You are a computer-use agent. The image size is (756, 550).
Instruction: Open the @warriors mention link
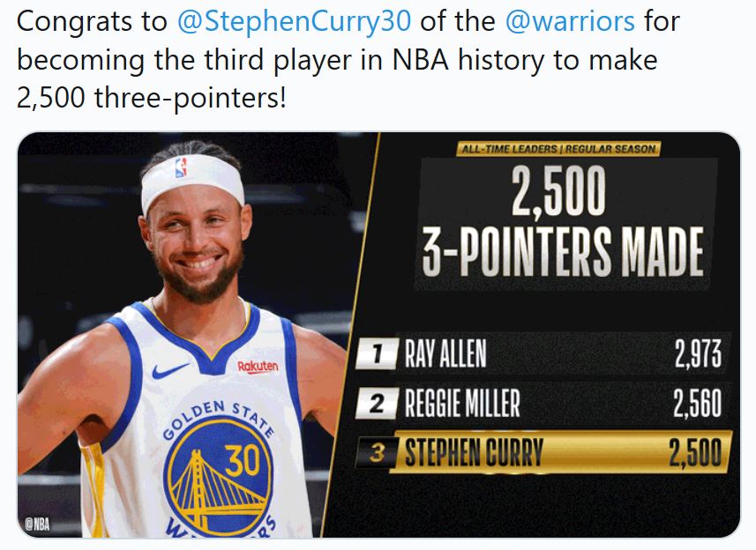click(x=570, y=22)
